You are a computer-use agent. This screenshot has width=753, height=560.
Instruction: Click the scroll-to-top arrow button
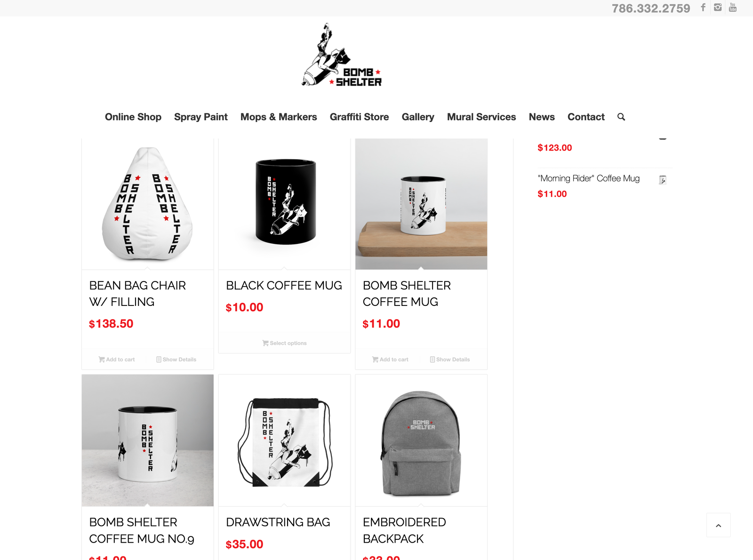click(718, 525)
